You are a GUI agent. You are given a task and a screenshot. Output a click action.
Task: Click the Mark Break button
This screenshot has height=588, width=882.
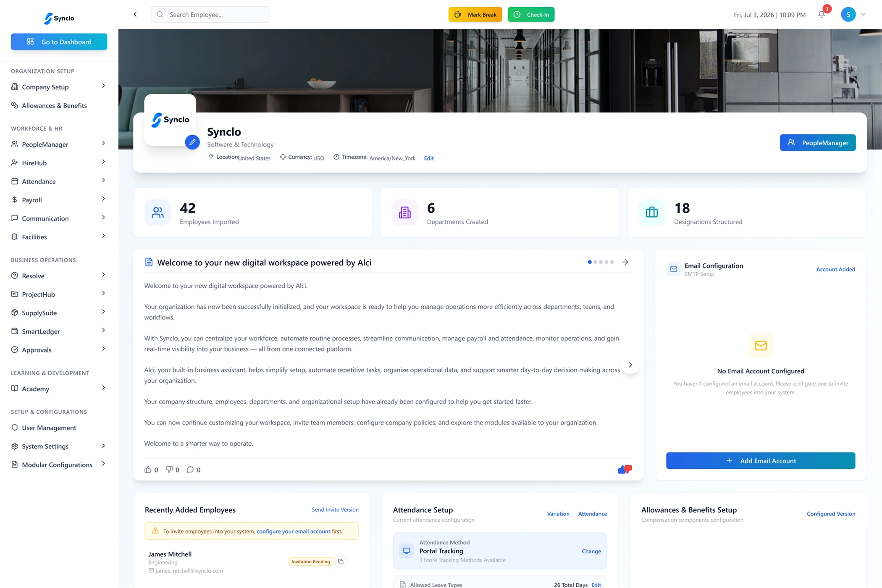475,15
